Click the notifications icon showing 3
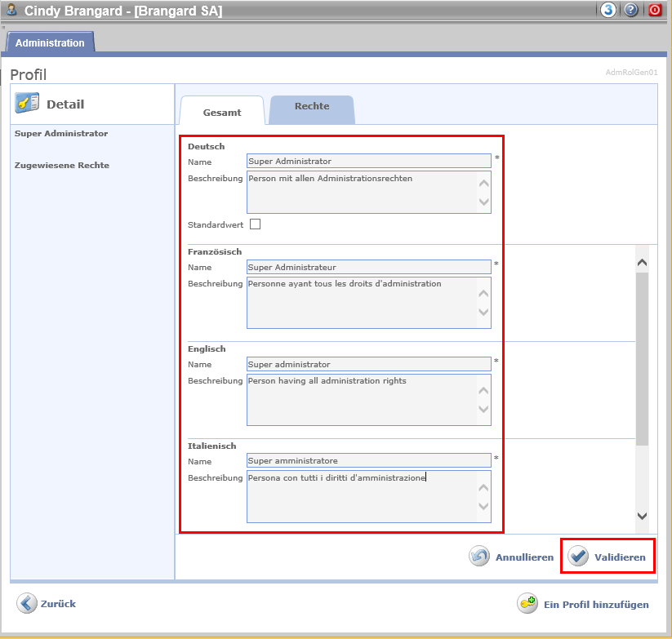Viewport: 672px width, 639px height. (x=608, y=11)
